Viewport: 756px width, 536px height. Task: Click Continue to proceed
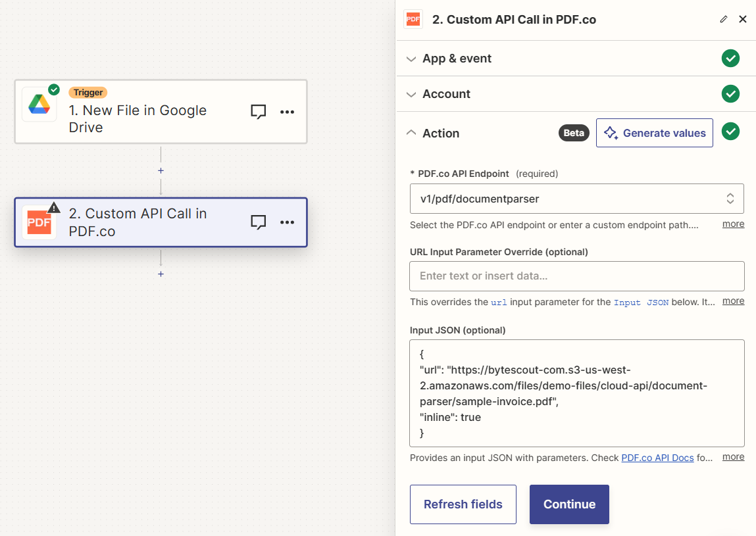tap(568, 504)
